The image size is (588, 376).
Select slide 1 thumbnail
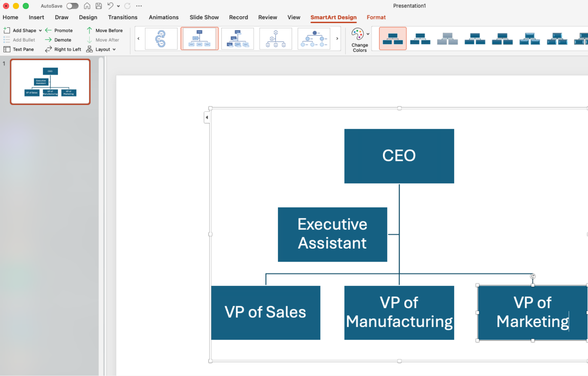[x=50, y=82]
